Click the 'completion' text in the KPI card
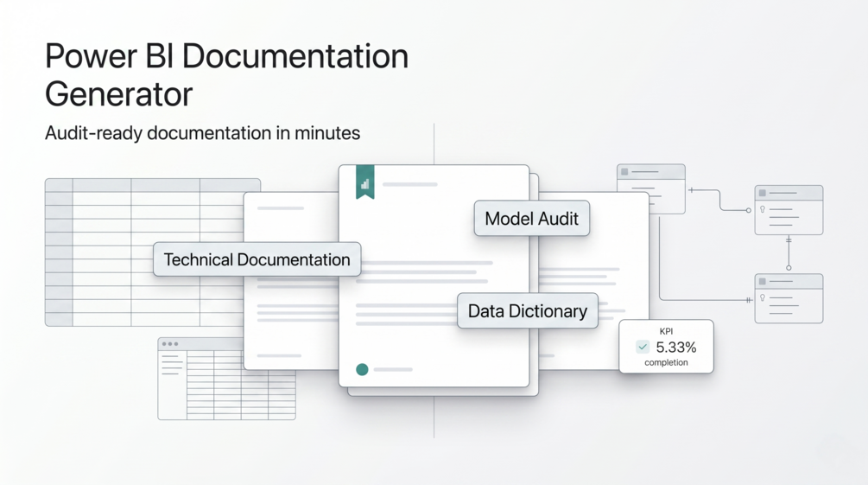The height and width of the screenshot is (485, 868). pos(666,362)
